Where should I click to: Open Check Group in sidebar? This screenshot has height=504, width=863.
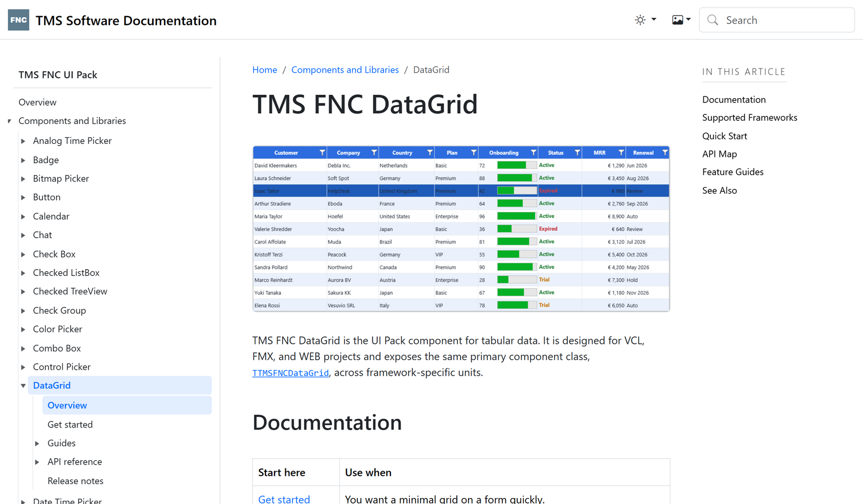(59, 310)
